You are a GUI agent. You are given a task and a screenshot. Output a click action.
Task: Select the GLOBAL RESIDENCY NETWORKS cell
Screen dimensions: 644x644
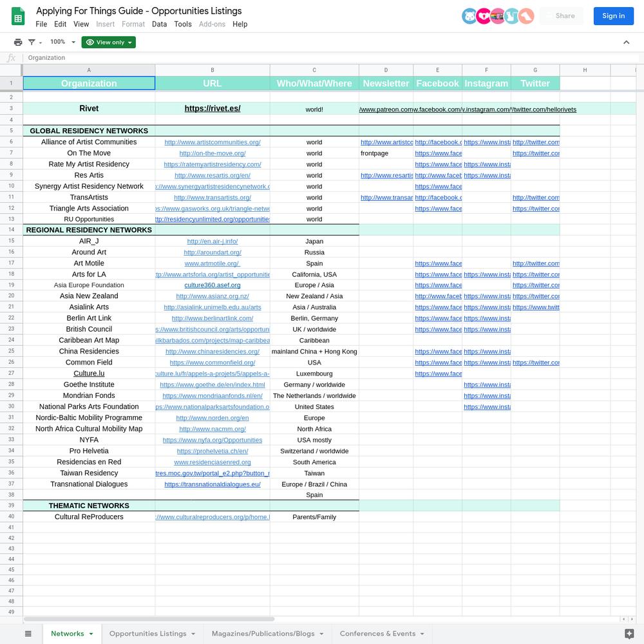click(x=89, y=131)
